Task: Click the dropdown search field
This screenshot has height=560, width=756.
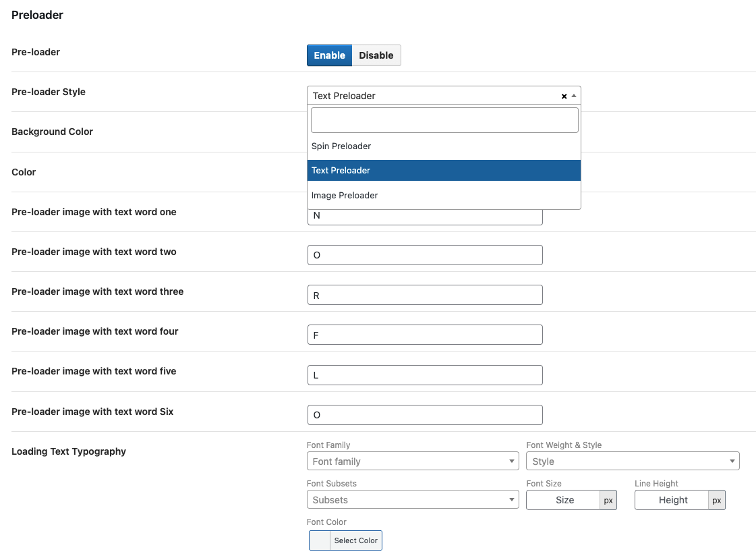Action: pos(444,120)
